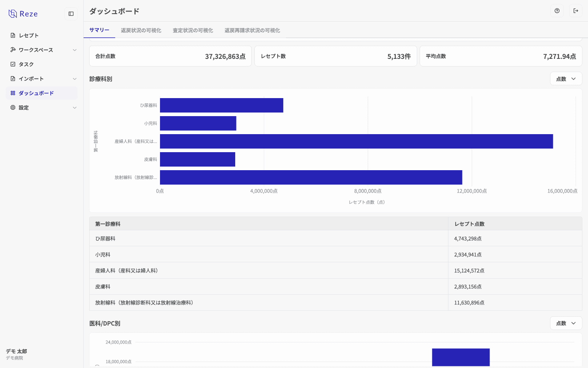Viewport: 588px width, 368px height.
Task: Collapse the sidebar with the panel toggle icon
Action: [x=71, y=14]
